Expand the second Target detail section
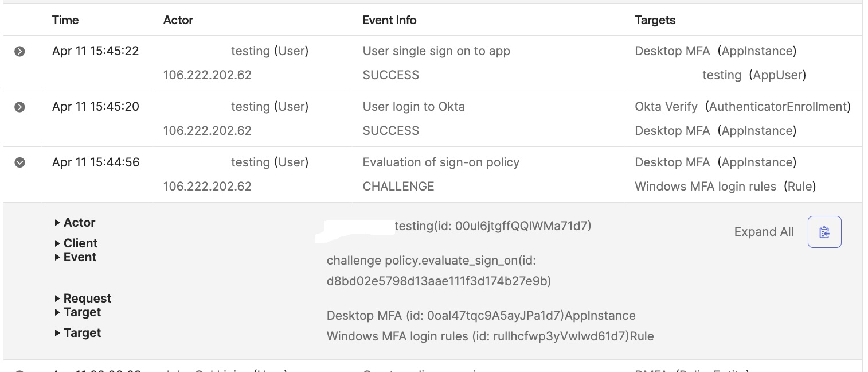 78,333
